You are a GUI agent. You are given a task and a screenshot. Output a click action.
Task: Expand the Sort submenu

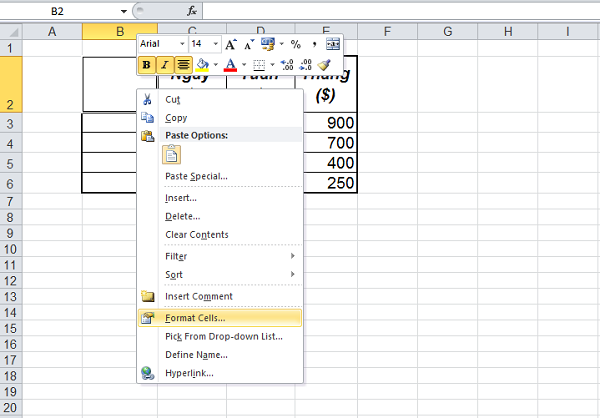220,274
